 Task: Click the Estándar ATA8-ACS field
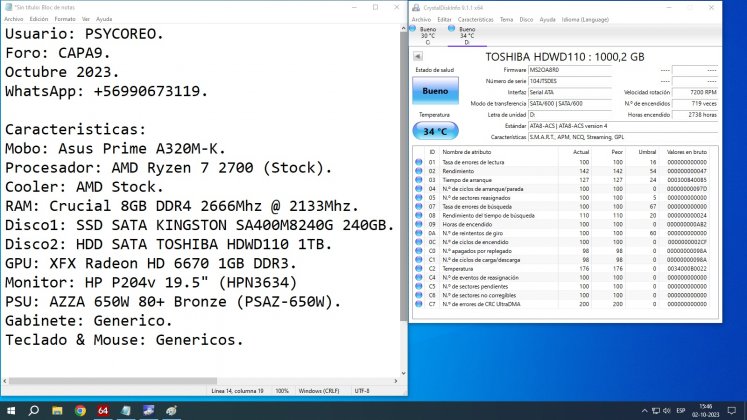tap(623, 126)
